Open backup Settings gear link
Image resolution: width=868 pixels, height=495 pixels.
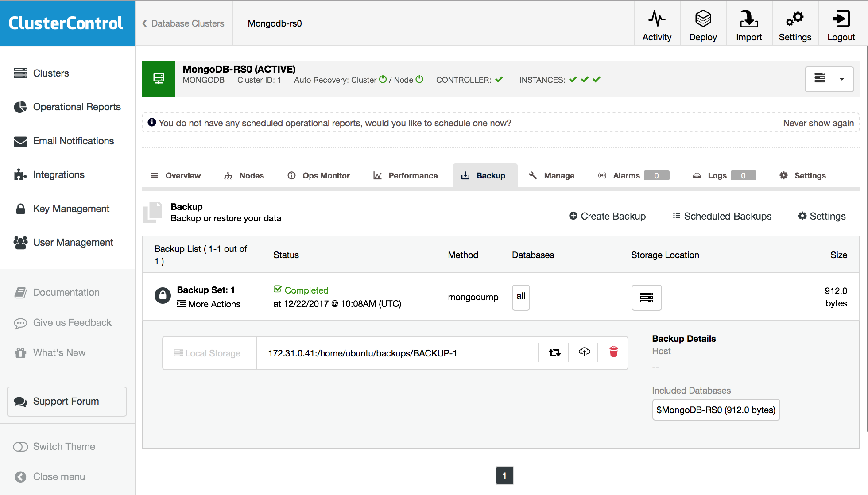(x=821, y=216)
